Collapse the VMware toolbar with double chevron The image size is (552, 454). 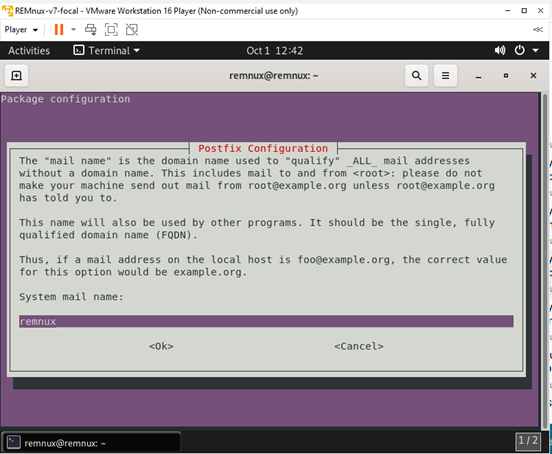click(x=538, y=30)
